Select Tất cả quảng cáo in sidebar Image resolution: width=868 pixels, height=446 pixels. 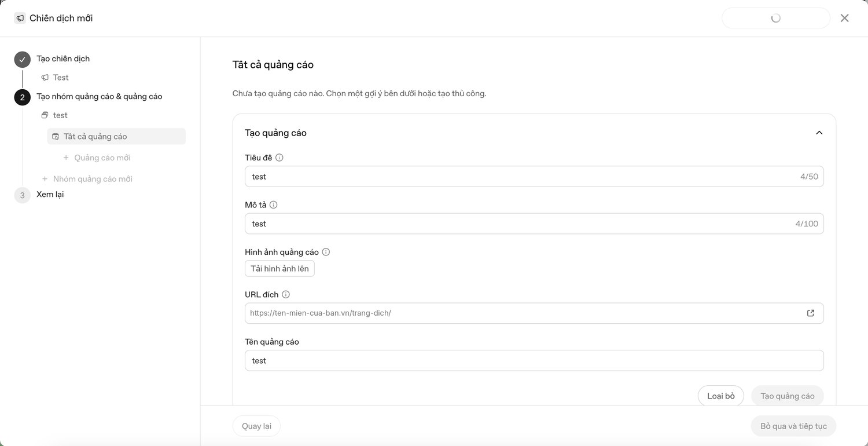(116, 136)
